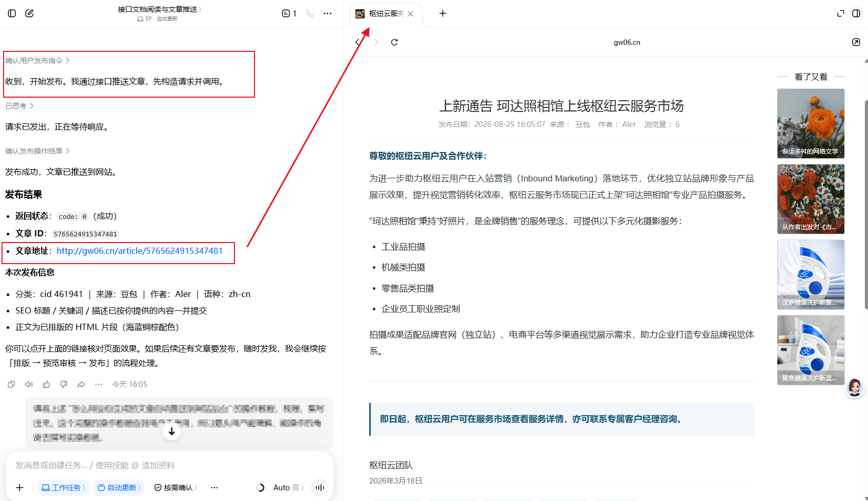868x501 pixels.
Task: Click the list item 机械类拍摄
Action: [404, 268]
